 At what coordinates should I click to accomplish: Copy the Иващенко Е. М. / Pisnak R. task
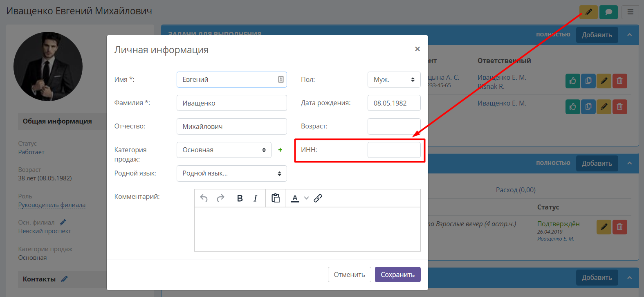point(588,81)
